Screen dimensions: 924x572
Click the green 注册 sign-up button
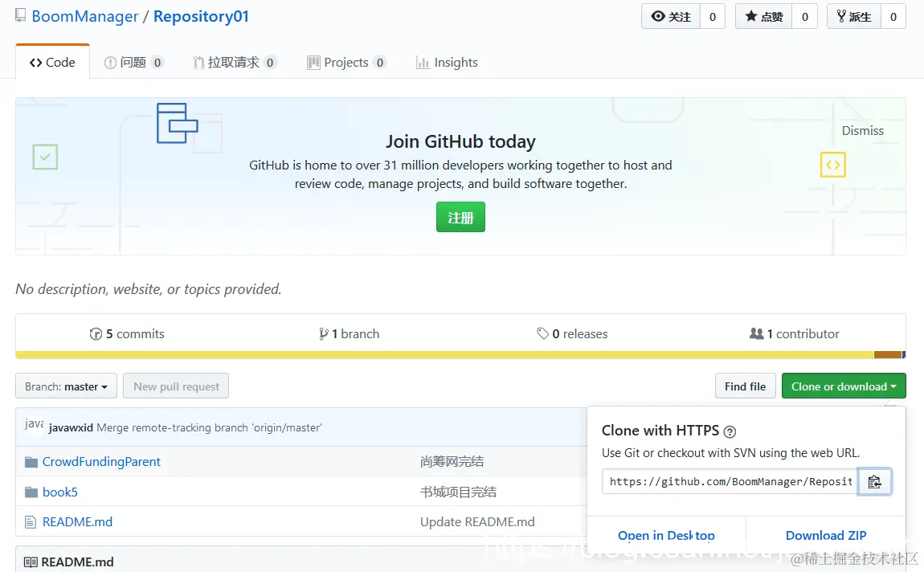(x=461, y=218)
